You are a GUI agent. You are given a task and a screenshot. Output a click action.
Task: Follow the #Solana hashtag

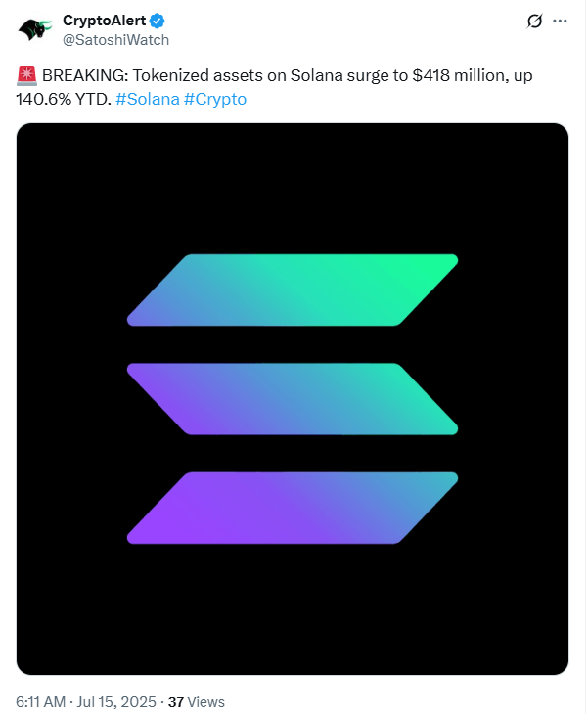coord(148,99)
